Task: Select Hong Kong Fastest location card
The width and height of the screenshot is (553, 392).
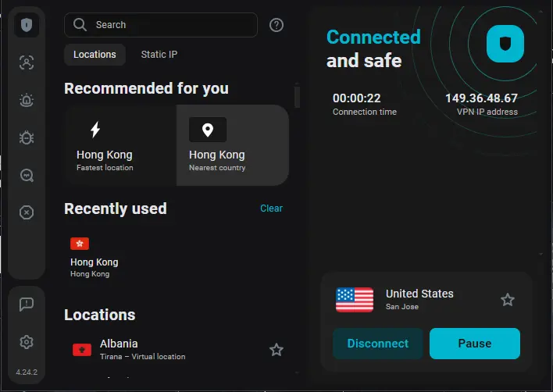Action: pos(120,145)
